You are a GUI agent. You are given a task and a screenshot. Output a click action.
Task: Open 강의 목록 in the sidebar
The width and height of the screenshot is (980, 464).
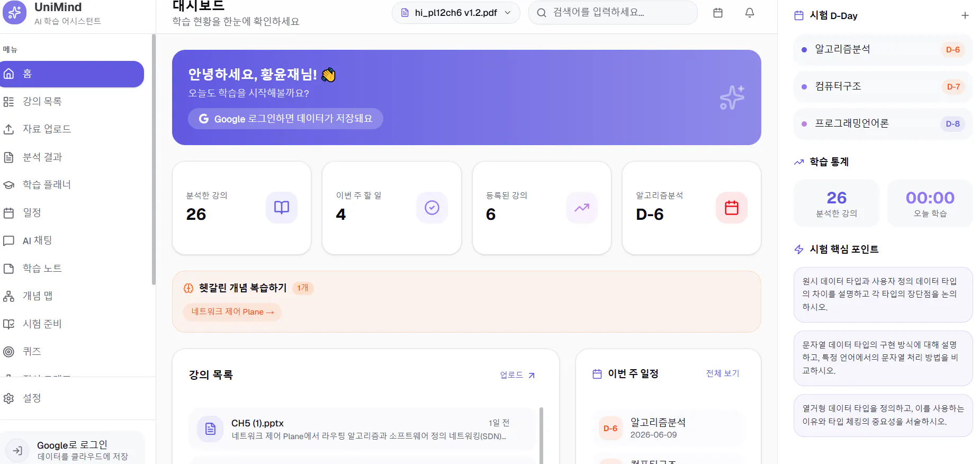[72, 102]
